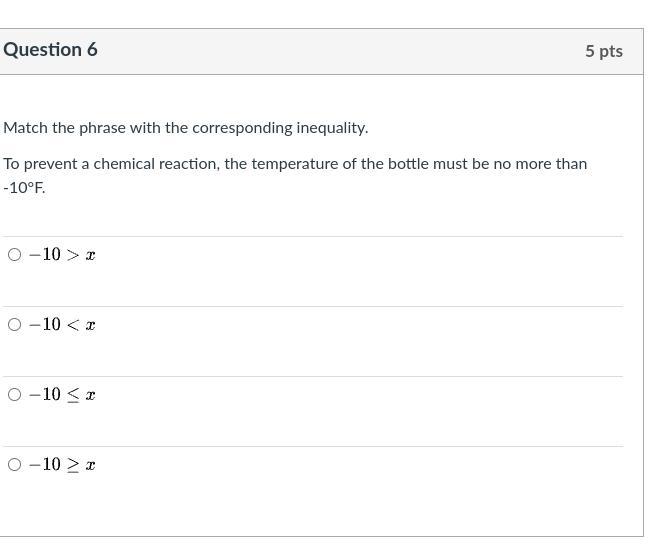Mark the −10 ≤ x radio button

[x=14, y=395]
